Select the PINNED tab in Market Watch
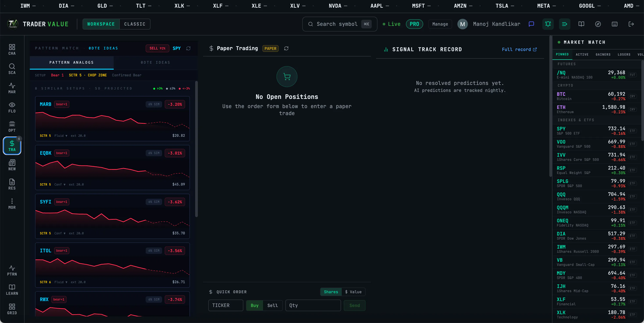This screenshot has height=323, width=644. tap(562, 54)
